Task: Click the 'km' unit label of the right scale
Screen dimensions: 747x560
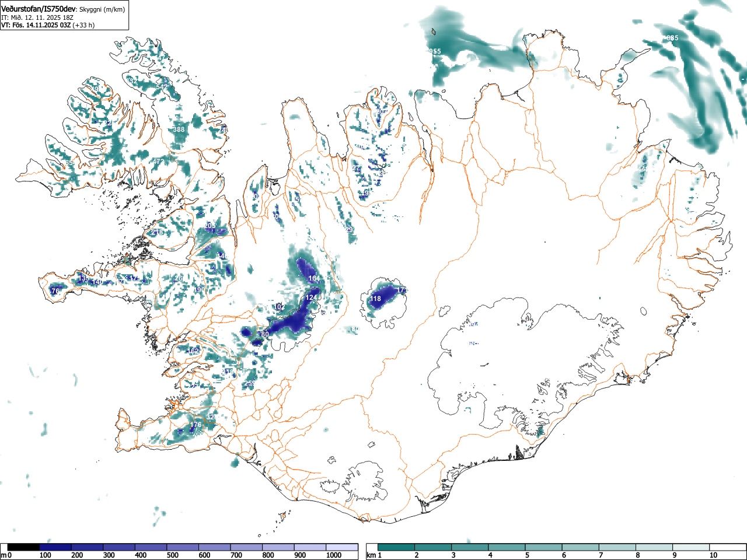Action: click(371, 555)
